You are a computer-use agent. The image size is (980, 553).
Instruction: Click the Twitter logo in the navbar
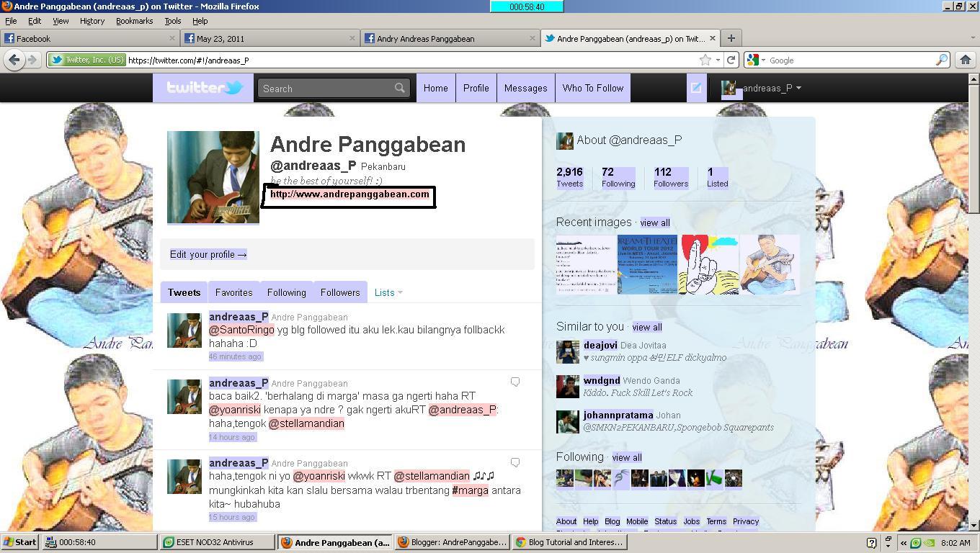205,88
